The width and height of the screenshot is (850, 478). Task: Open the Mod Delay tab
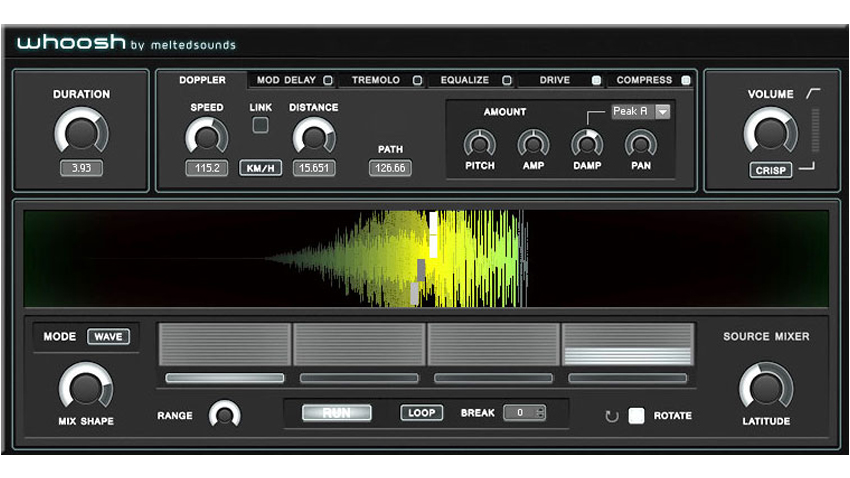[286, 80]
